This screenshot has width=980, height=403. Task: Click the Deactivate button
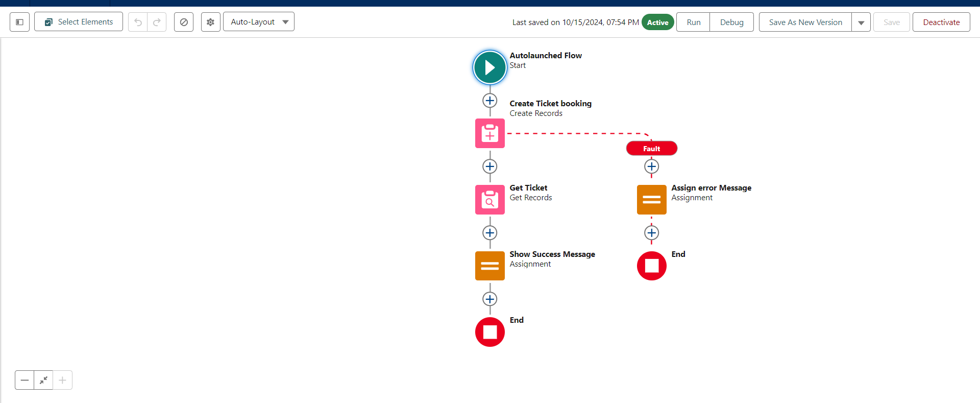click(941, 22)
